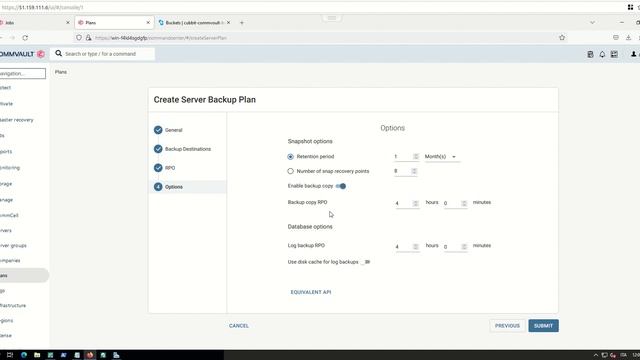
Task: Click the Backup copy RPO minutes stepper
Action: click(x=464, y=203)
